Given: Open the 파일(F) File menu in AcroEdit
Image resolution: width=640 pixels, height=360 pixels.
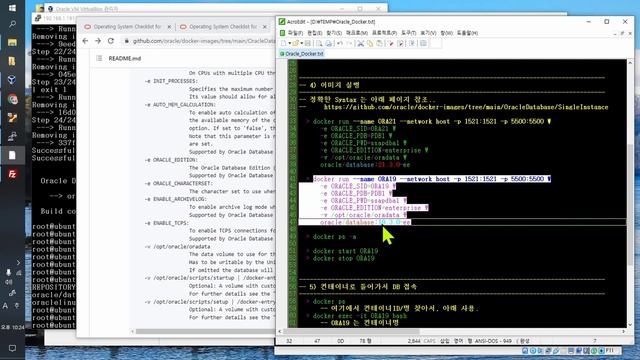Looking at the screenshot, I should click(x=295, y=33).
